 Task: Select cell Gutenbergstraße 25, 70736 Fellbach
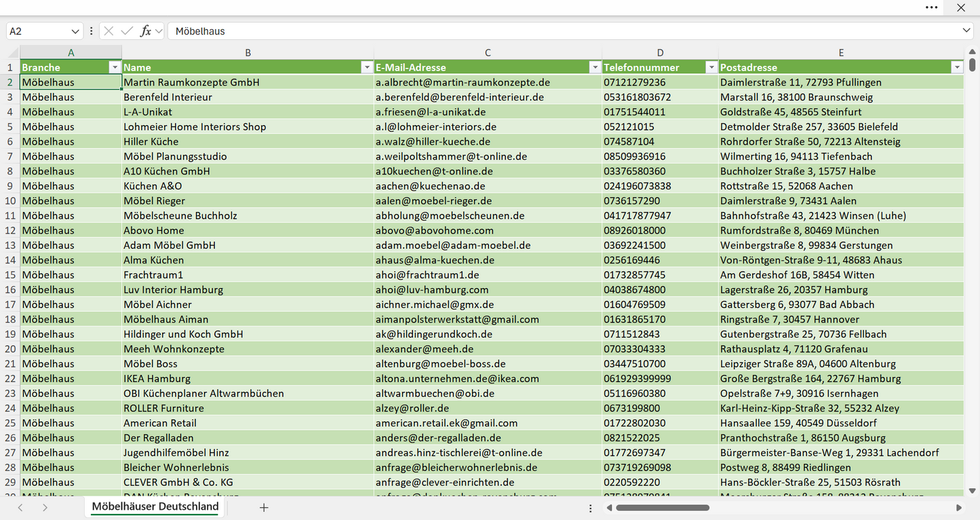tap(841, 334)
